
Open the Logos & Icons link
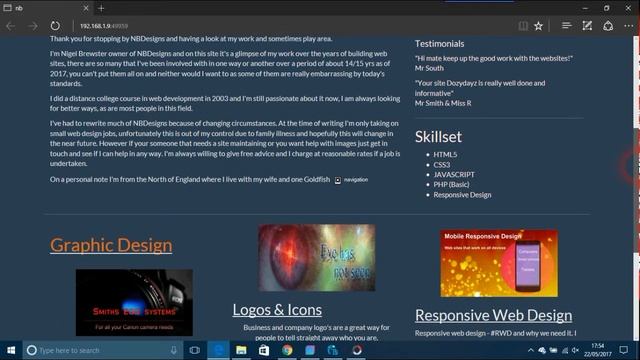click(277, 310)
